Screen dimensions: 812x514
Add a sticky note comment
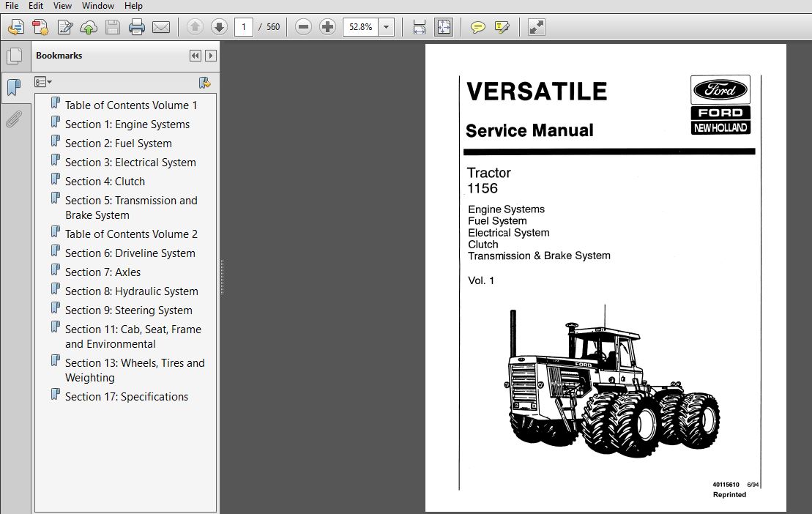coord(477,27)
